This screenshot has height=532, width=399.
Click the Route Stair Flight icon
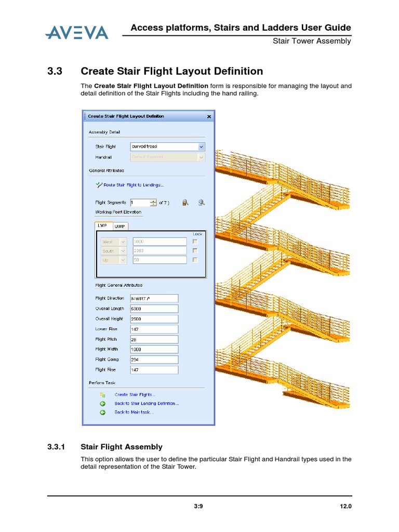coord(99,185)
